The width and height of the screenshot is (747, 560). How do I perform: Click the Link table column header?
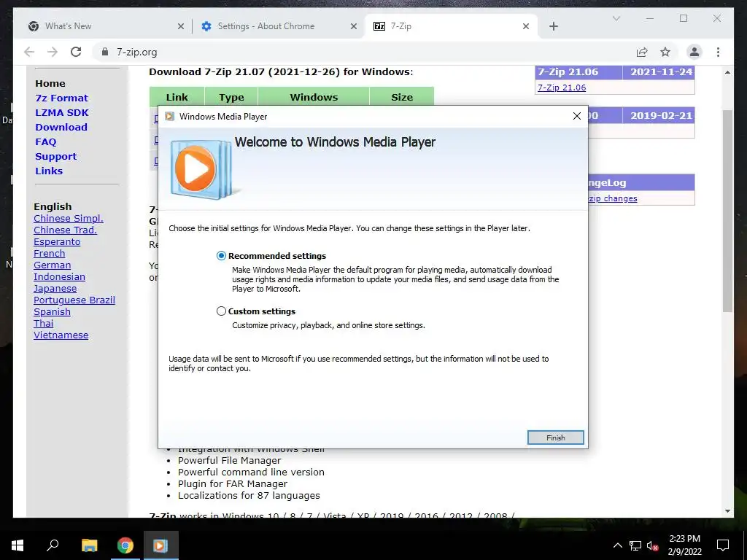tap(177, 97)
